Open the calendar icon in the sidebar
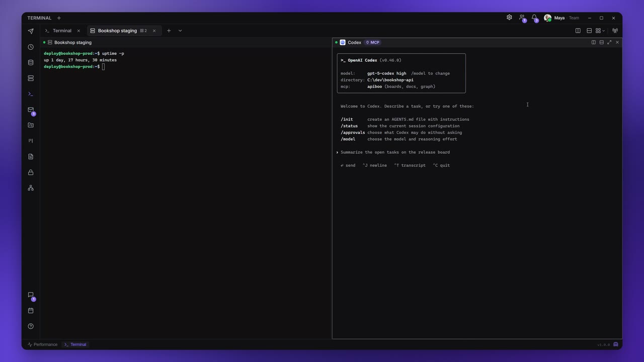644x362 pixels. click(x=31, y=311)
